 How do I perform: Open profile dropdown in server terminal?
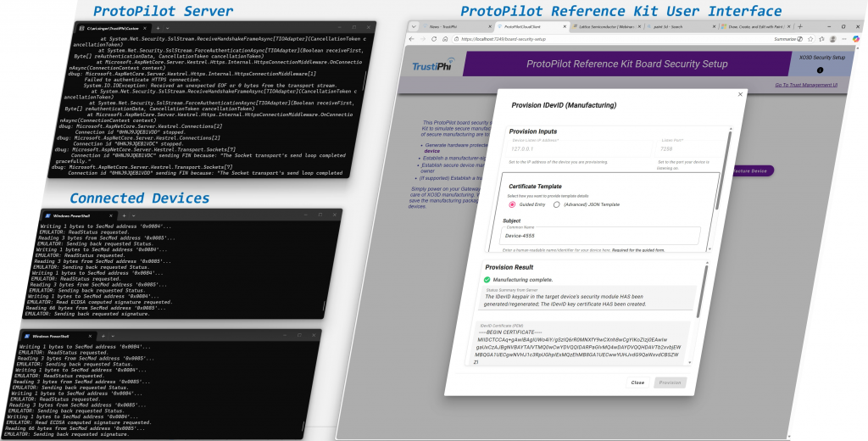coord(168,28)
